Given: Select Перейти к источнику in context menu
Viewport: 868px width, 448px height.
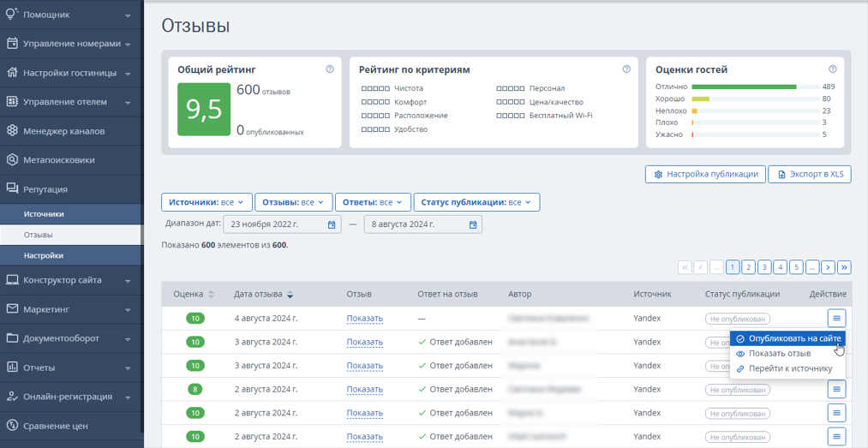Looking at the screenshot, I should click(788, 369).
